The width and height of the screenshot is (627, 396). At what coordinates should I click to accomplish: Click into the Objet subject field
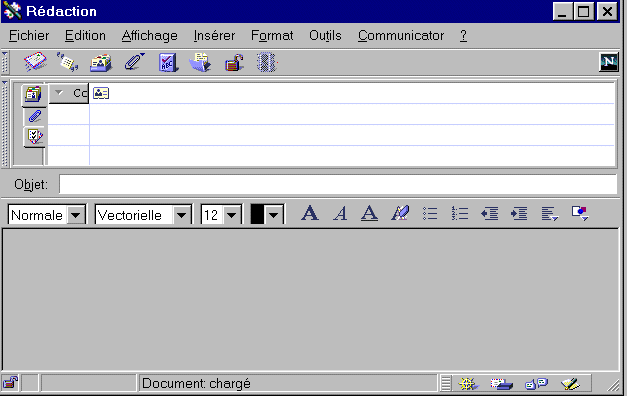pyautogui.click(x=338, y=184)
